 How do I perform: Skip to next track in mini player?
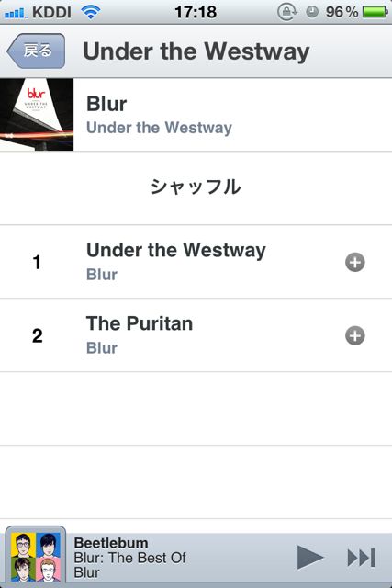[x=362, y=558]
